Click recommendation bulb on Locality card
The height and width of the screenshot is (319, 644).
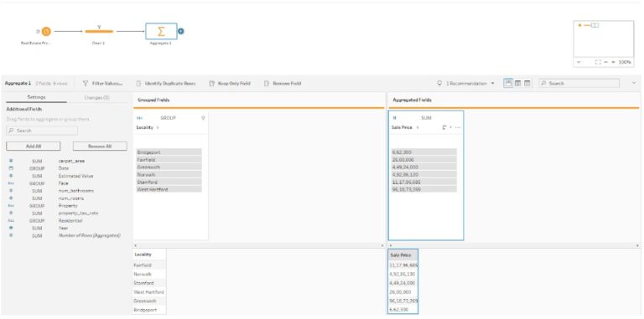pyautogui.click(x=202, y=118)
